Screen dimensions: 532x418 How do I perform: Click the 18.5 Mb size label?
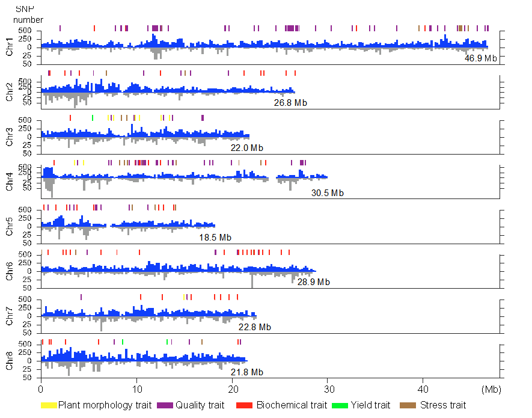click(x=215, y=238)
